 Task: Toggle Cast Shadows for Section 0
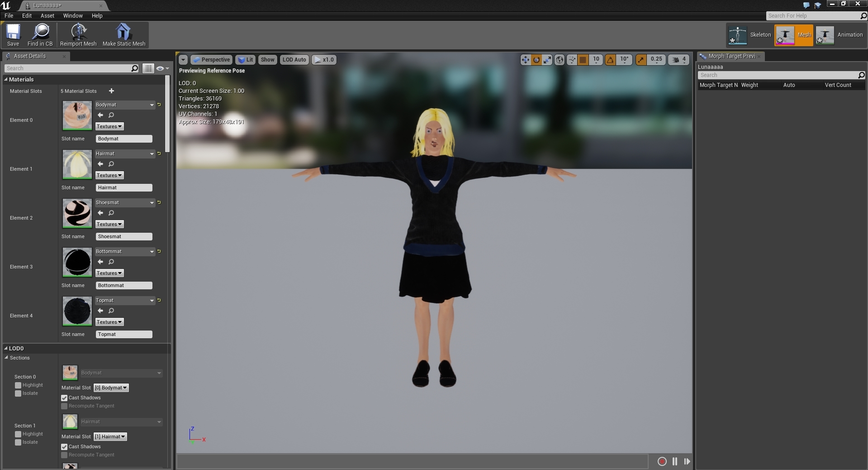pos(64,398)
